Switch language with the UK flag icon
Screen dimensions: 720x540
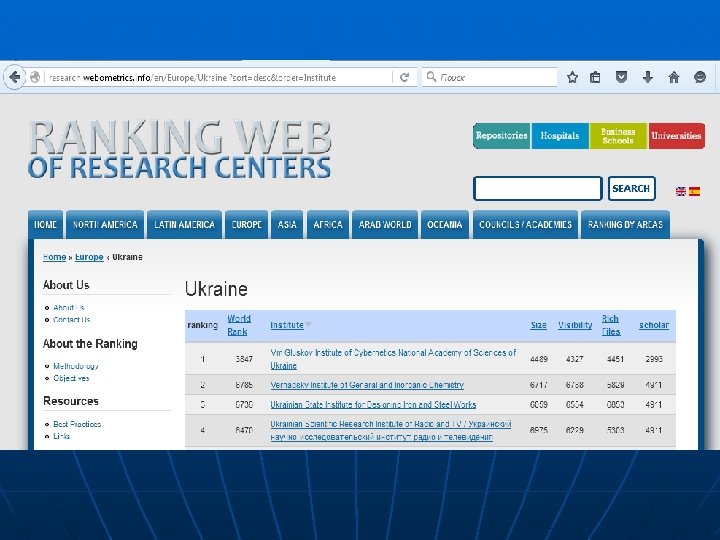[681, 191]
